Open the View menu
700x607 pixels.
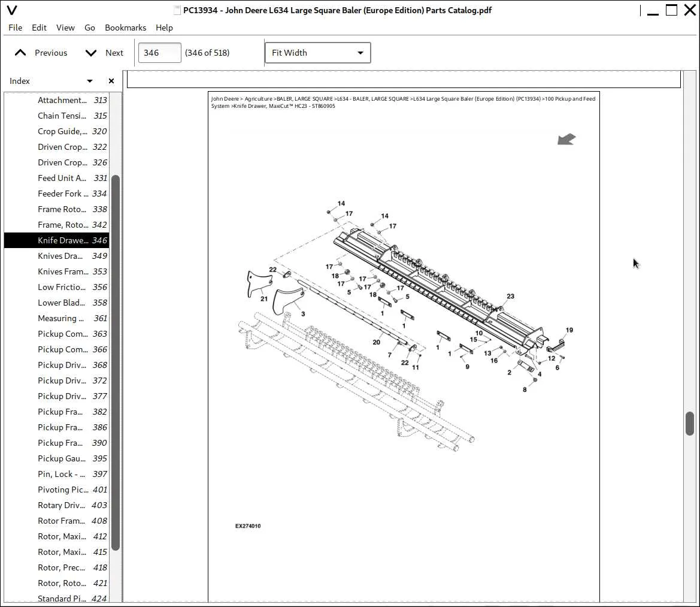[65, 28]
